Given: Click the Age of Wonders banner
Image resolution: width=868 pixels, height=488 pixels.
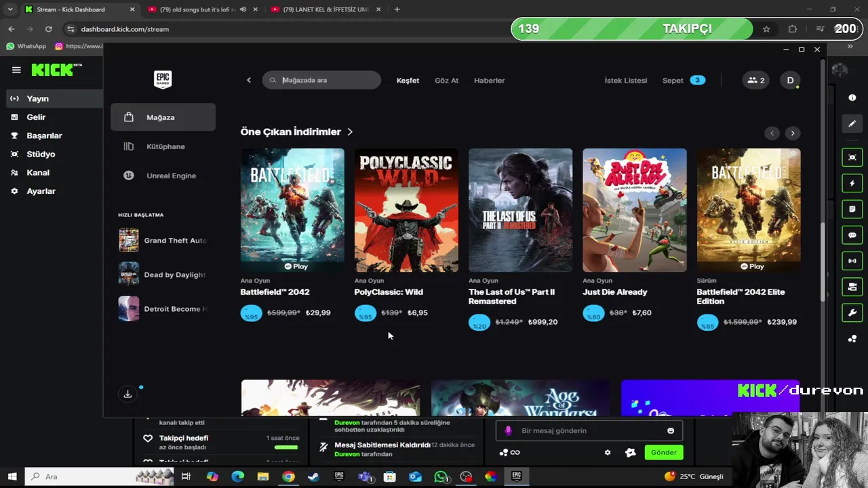Looking at the screenshot, I should (x=520, y=398).
